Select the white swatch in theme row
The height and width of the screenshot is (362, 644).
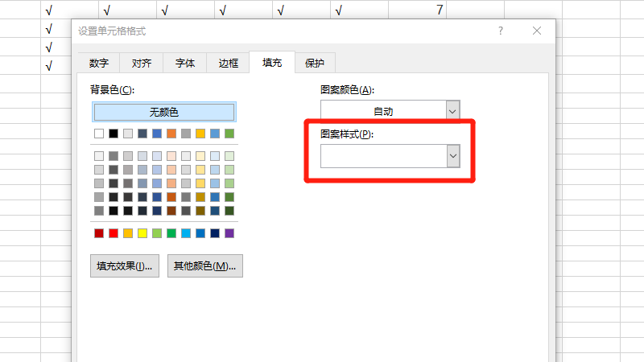pyautogui.click(x=99, y=134)
